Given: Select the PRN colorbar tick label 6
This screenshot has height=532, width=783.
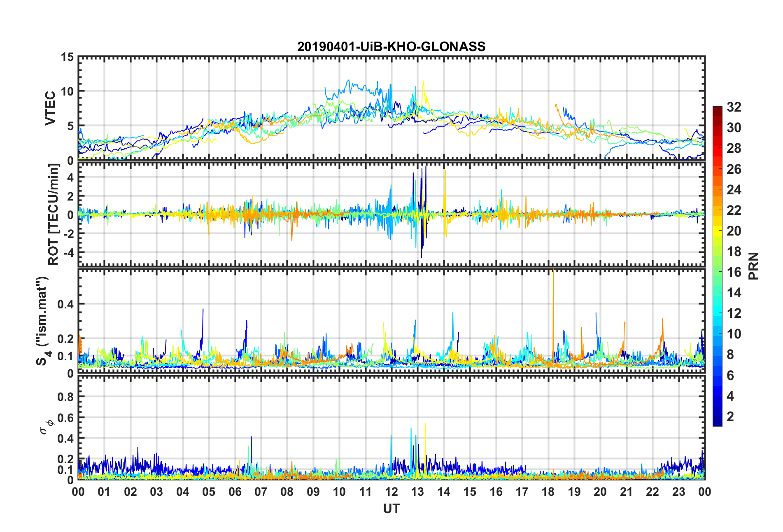Looking at the screenshot, I should [x=730, y=375].
